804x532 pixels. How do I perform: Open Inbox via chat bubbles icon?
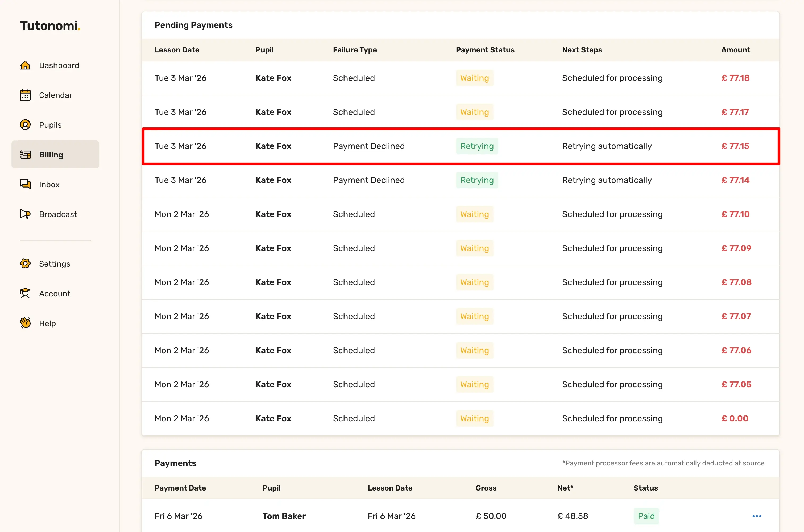[25, 184]
